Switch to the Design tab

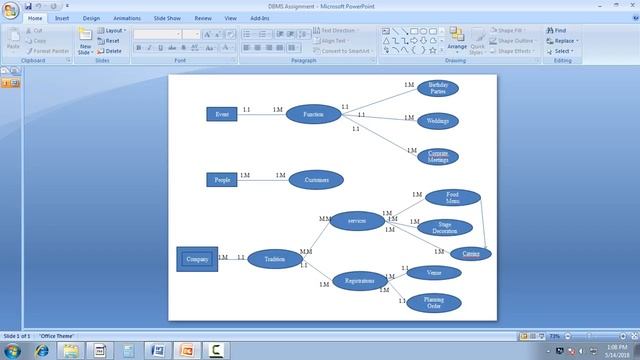tap(91, 18)
